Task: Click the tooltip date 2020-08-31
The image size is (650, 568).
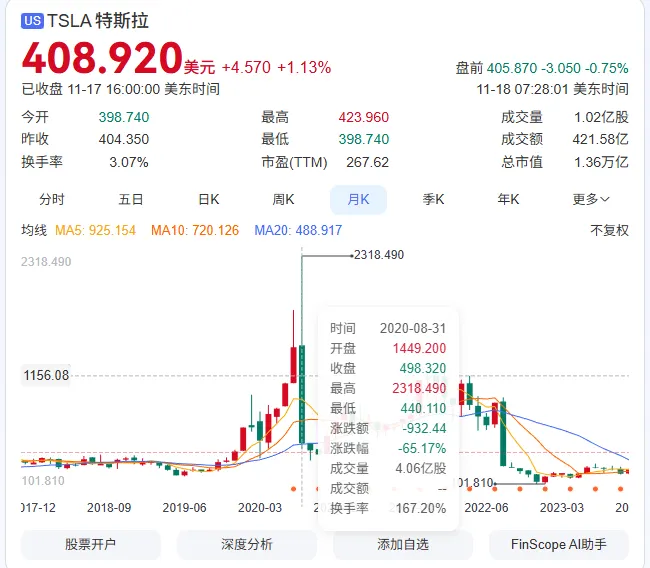Action: 413,328
